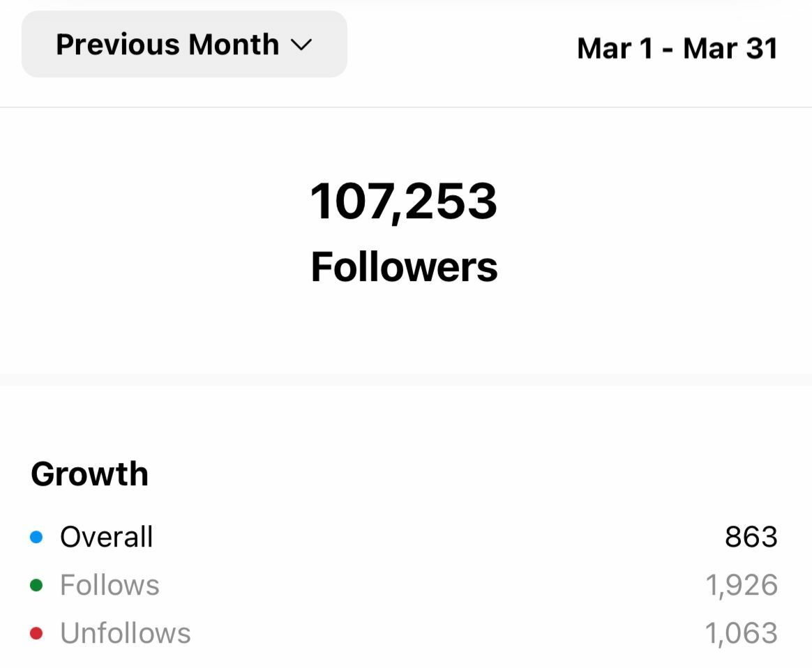Image resolution: width=812 pixels, height=668 pixels.
Task: Click the gray separator band above Growth
Action: tap(406, 380)
